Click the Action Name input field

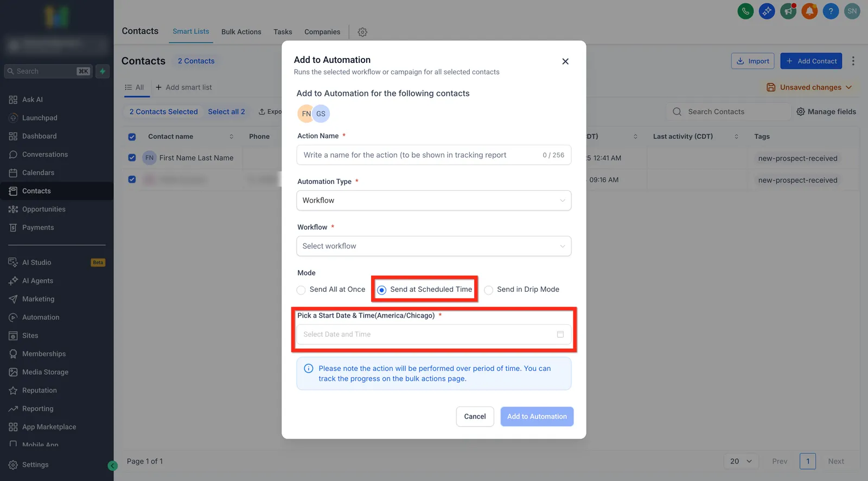pyautogui.click(x=433, y=155)
